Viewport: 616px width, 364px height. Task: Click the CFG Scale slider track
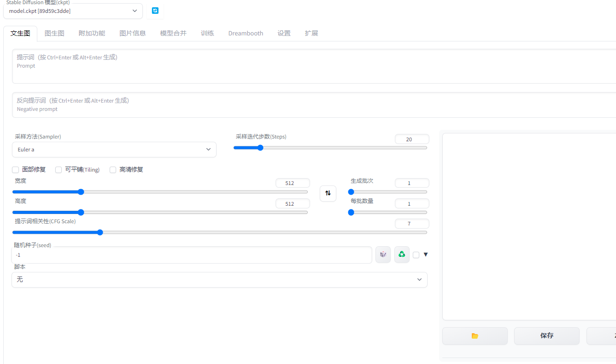(219, 232)
